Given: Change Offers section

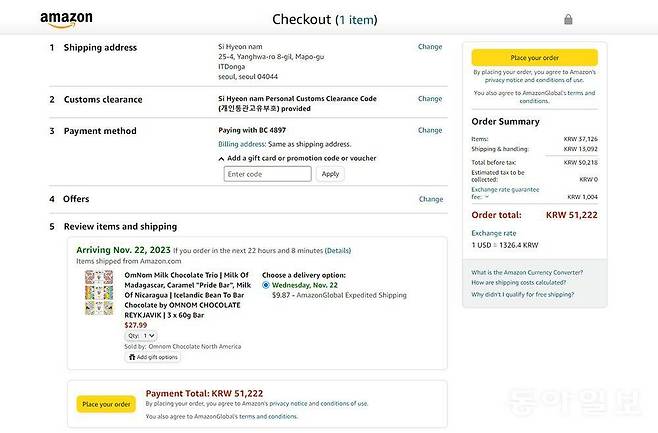Looking at the screenshot, I should [430, 199].
